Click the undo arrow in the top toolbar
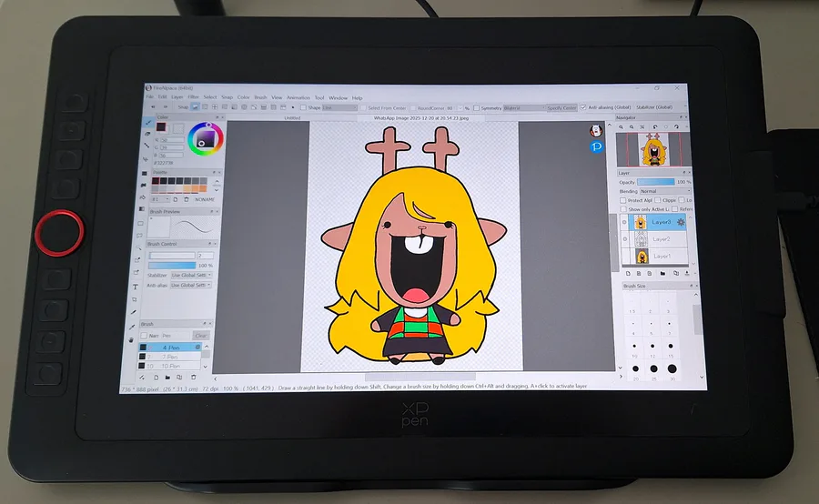 click(153, 107)
